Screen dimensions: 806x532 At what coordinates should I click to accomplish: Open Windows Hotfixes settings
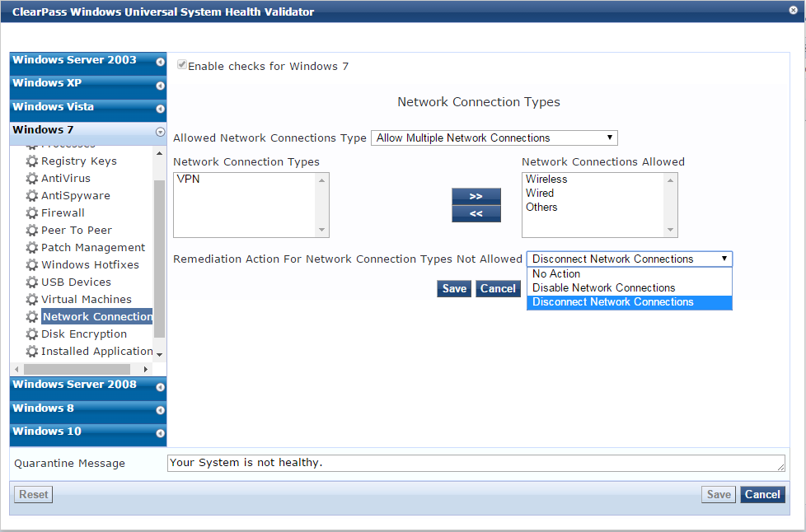[x=90, y=265]
